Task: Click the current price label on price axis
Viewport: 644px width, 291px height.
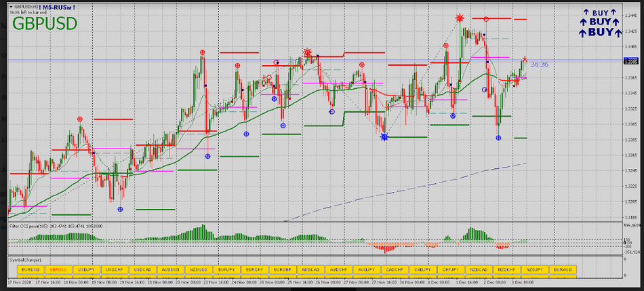Action: (630, 61)
